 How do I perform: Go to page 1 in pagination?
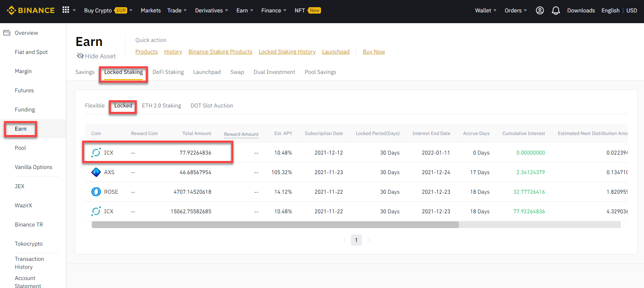coord(356,240)
